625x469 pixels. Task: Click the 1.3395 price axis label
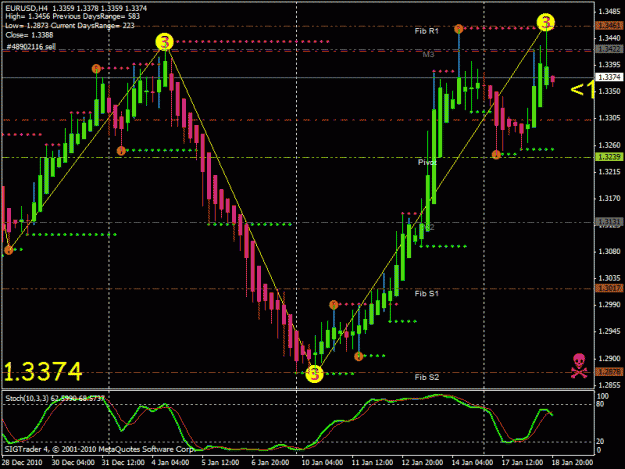[609, 65]
